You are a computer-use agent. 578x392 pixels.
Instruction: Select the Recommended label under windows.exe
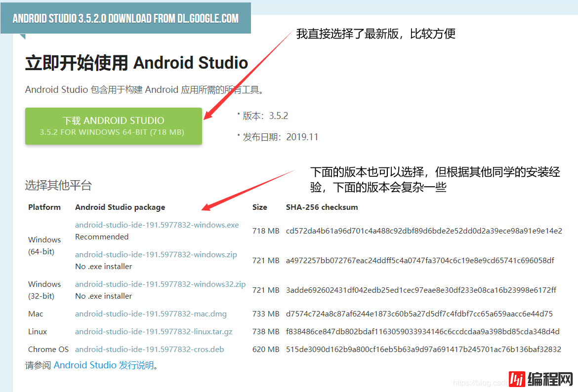pos(102,236)
